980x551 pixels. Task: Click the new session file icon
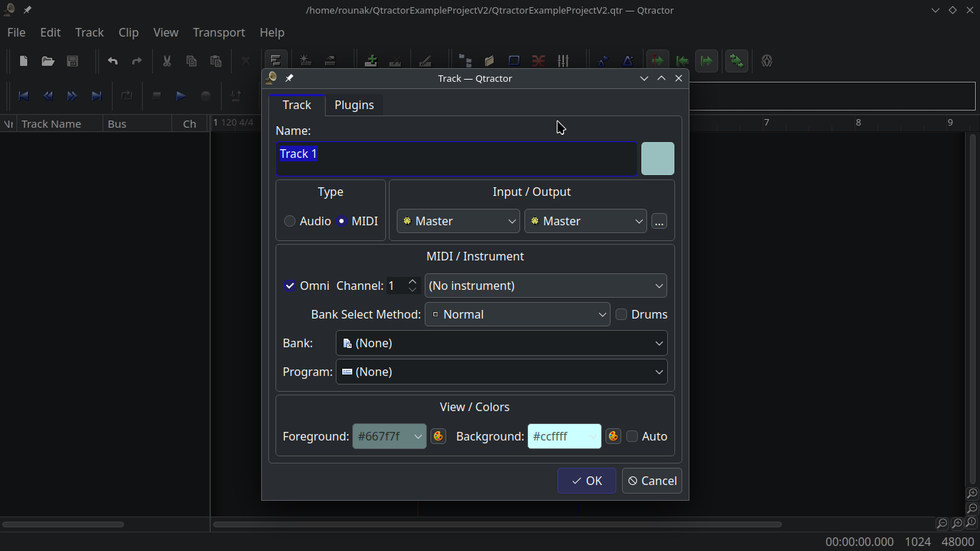pos(24,61)
